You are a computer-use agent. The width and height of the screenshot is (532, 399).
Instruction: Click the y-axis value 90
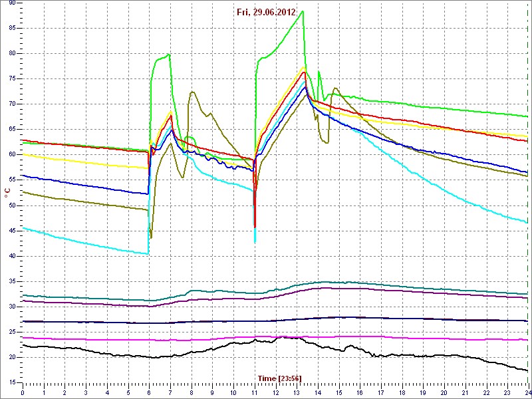[x=11, y=3]
